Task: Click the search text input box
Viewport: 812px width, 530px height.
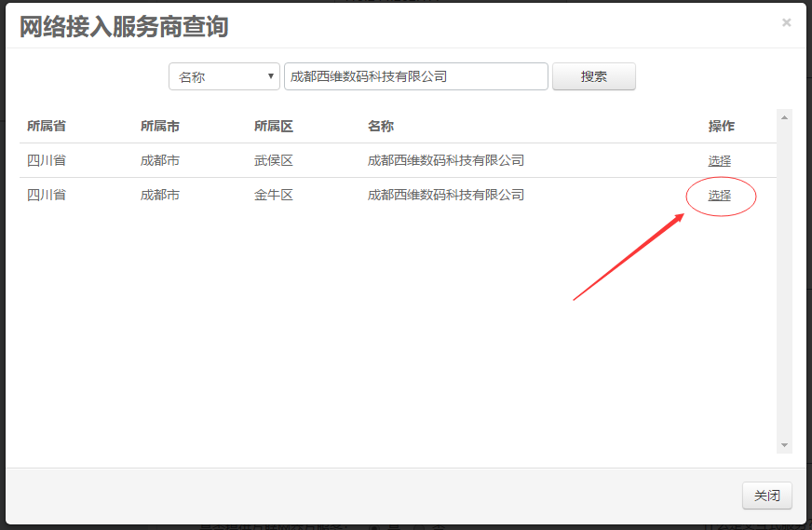Action: 415,76
